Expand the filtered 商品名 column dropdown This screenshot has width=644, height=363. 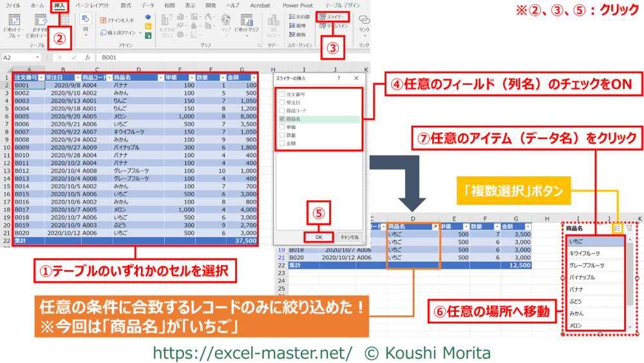436,227
